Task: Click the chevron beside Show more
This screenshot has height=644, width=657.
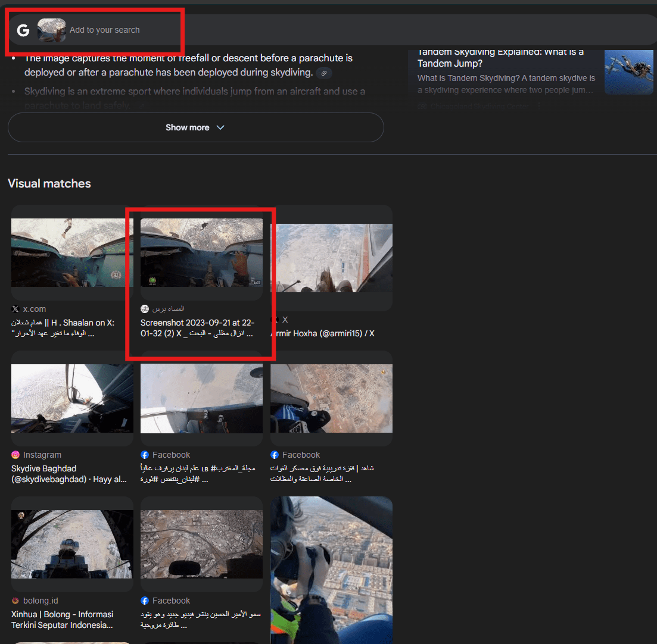Action: point(220,127)
